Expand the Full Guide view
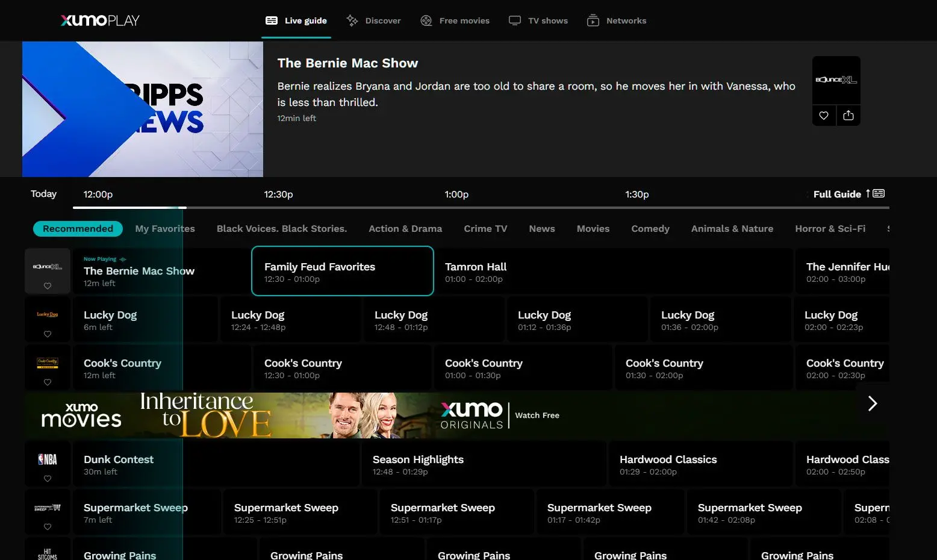Image resolution: width=937 pixels, height=560 pixels. pos(848,194)
